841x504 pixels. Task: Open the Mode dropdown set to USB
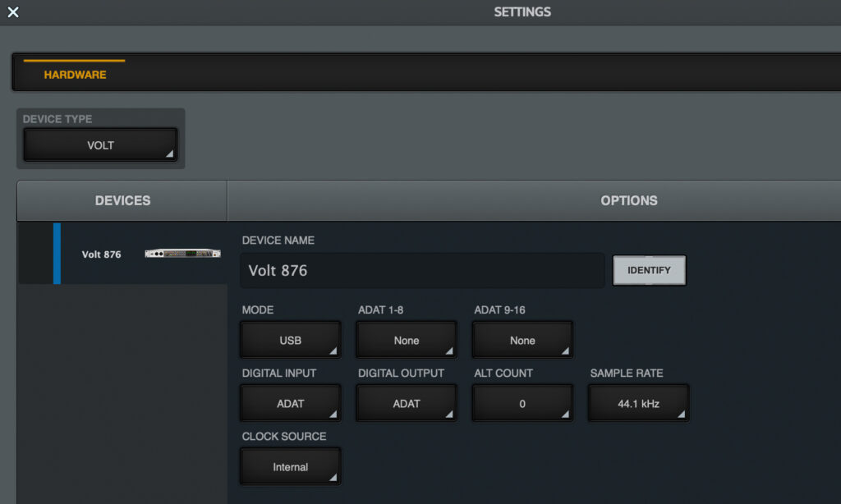click(290, 340)
